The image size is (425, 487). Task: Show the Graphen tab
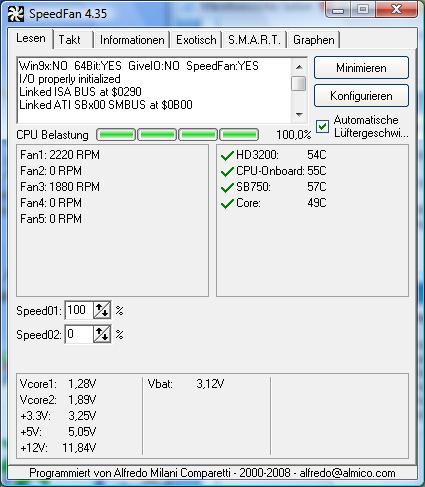point(314,40)
